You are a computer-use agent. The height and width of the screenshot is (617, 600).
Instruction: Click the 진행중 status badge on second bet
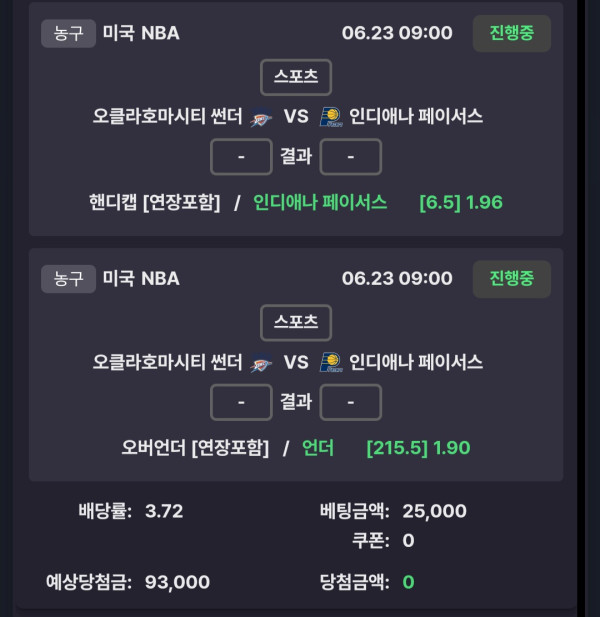(x=511, y=279)
